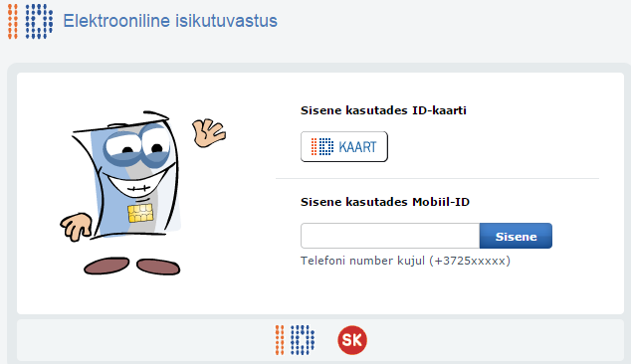631x364 pixels.
Task: Click the dotted ID emblem inside KAART button
Action: (321, 147)
